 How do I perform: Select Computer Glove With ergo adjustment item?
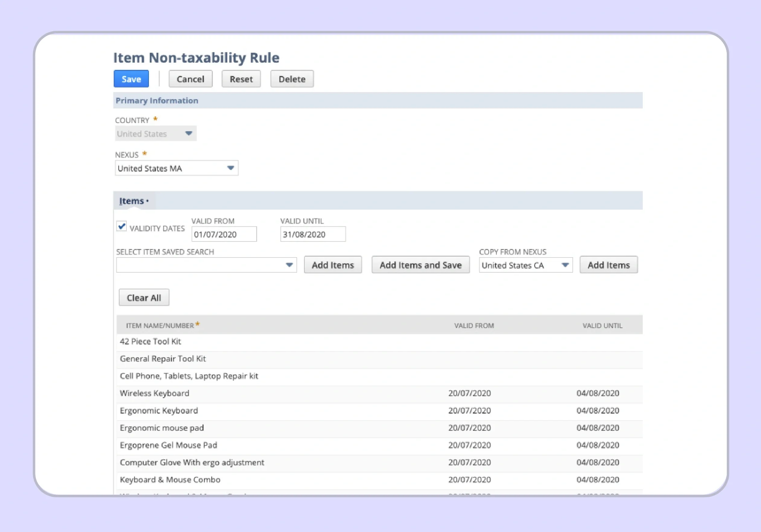(192, 462)
